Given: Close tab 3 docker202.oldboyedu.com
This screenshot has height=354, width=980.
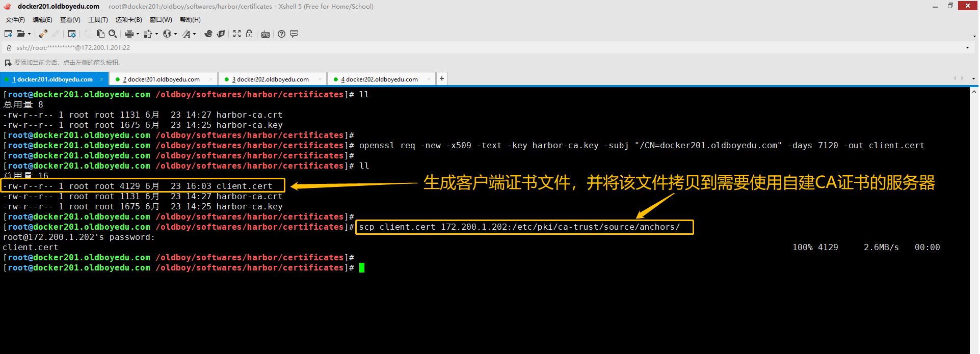Looking at the screenshot, I should tap(320, 79).
